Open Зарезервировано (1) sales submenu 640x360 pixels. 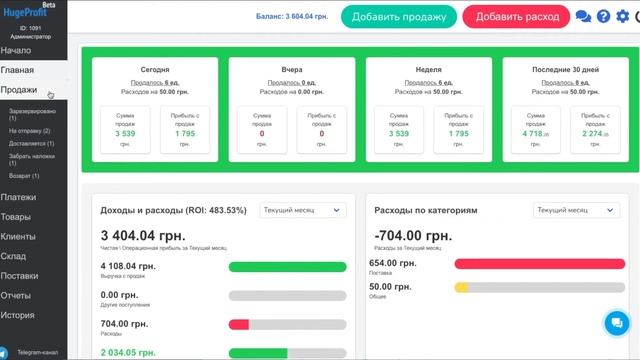click(x=32, y=114)
